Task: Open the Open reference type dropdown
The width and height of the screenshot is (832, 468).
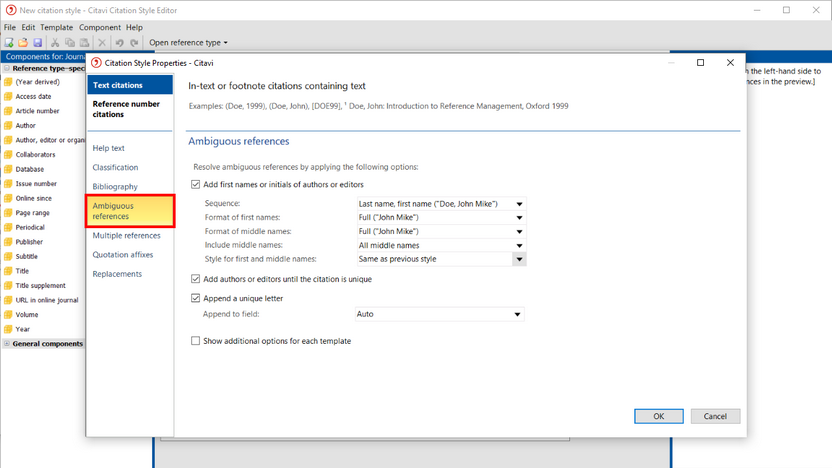Action: [x=188, y=42]
